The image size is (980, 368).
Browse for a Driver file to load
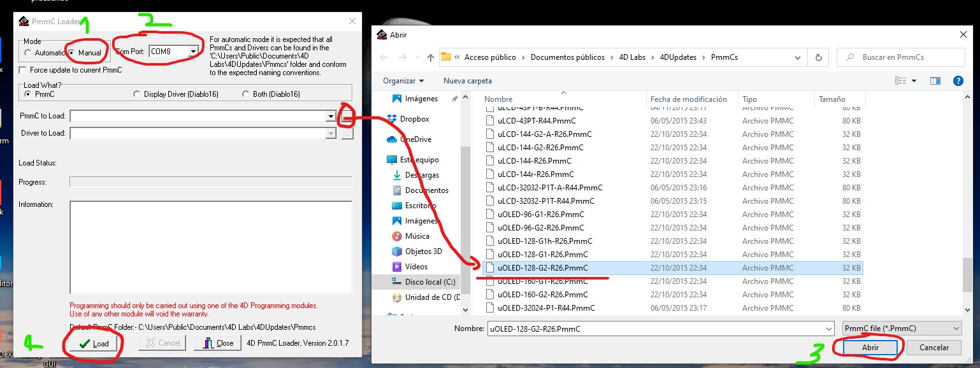coord(347,134)
